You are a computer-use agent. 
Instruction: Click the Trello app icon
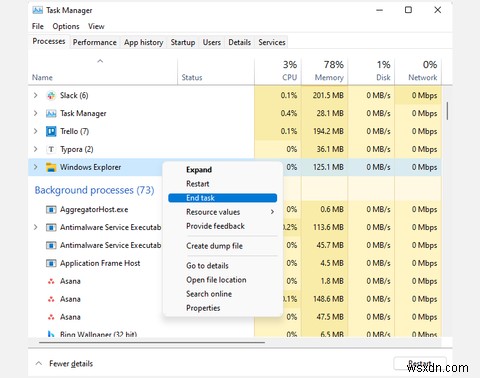(51, 131)
